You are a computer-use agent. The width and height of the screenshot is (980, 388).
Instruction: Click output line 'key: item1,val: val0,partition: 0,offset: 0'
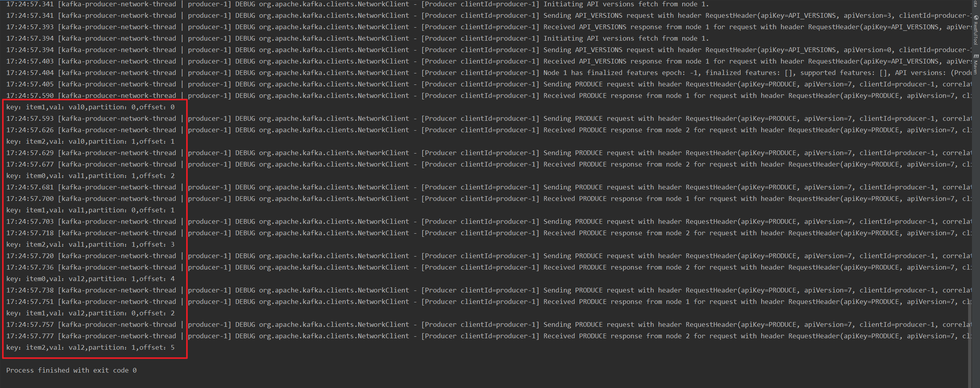point(90,107)
